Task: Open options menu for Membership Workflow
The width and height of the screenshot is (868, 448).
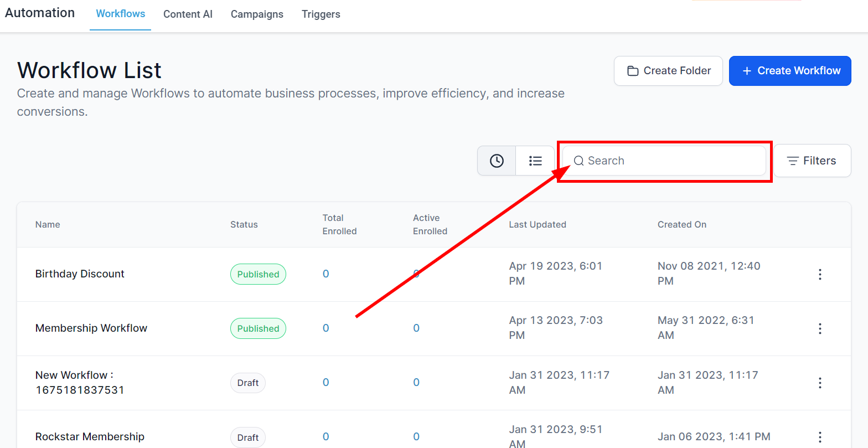Action: 820,328
